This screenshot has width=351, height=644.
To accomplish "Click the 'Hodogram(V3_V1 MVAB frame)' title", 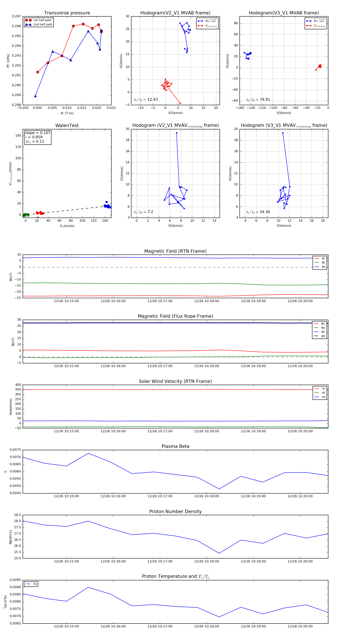I will pos(284,13).
